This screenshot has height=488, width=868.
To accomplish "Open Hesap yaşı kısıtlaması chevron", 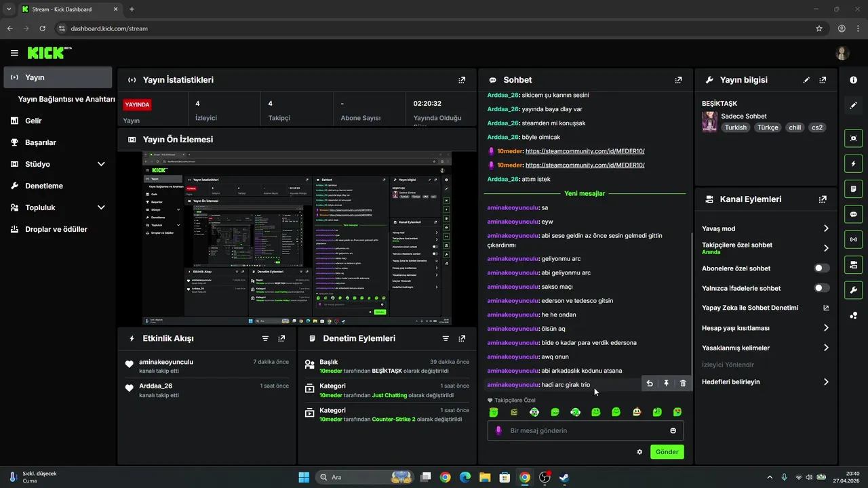I will click(x=826, y=328).
